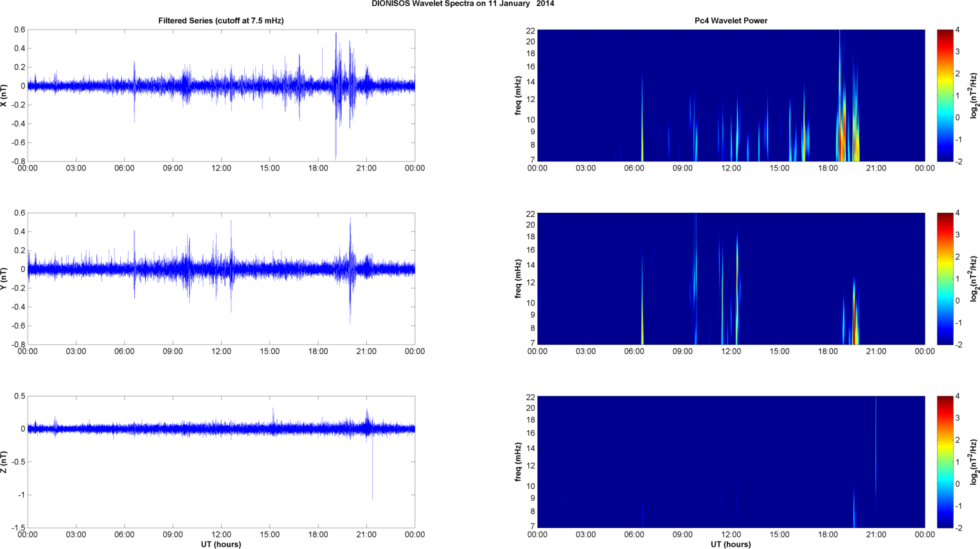Click the log2(nT²/Hz) label beside middle colorbar

point(975,278)
